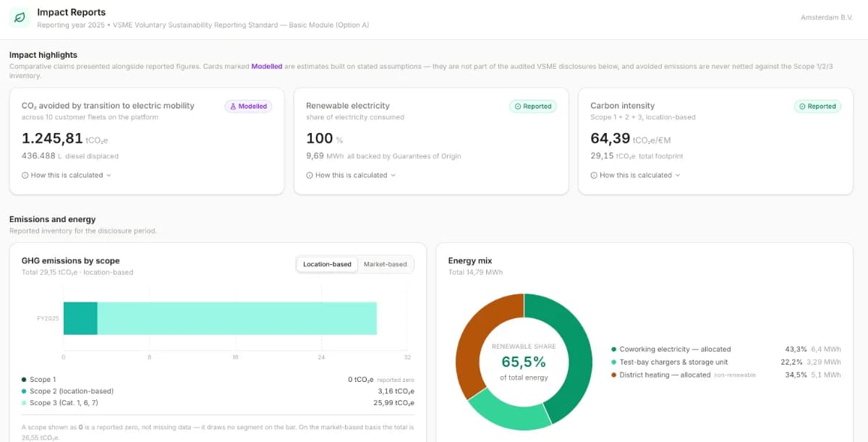Image resolution: width=868 pixels, height=442 pixels.
Task: Click the Scope 2 value 3,16 tCO₂e
Action: [x=396, y=391]
